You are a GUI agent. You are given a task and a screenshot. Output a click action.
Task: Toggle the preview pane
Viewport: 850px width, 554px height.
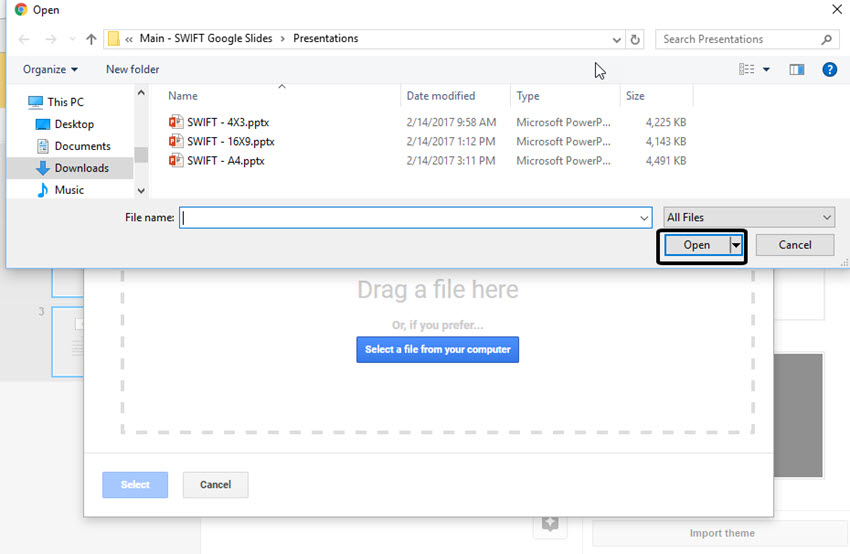click(796, 69)
